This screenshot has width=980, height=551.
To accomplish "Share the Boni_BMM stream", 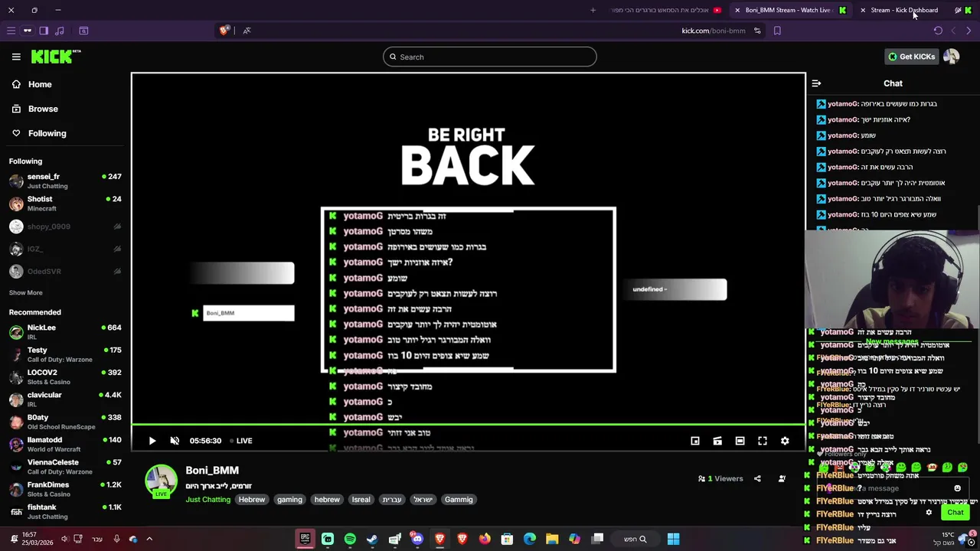I will tap(757, 479).
